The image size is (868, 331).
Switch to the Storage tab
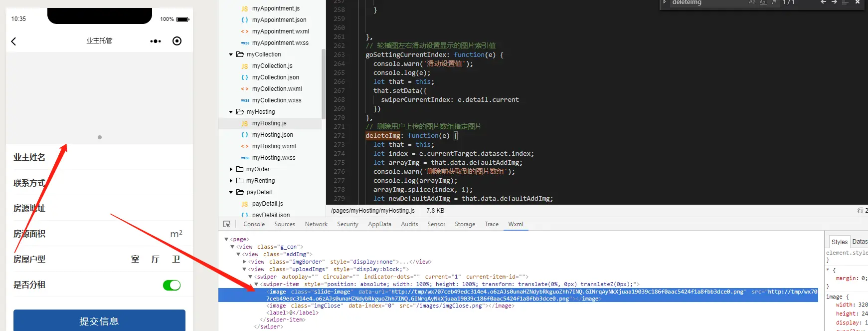coord(465,224)
